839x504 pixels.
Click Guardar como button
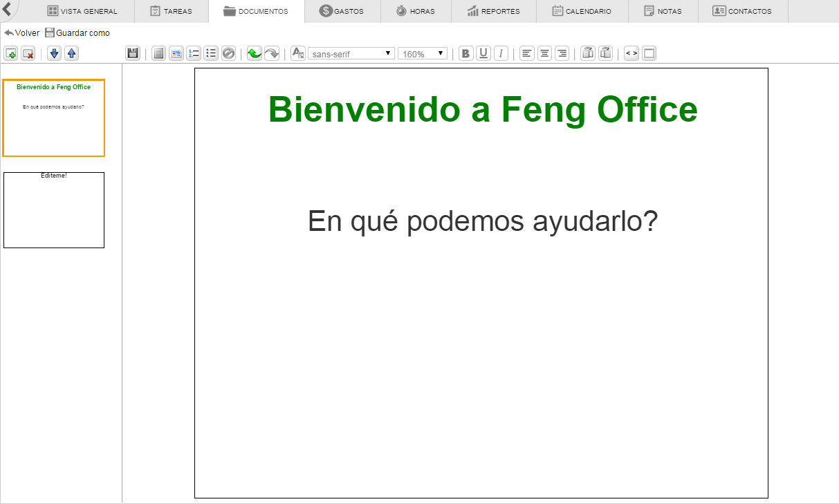pyautogui.click(x=77, y=33)
